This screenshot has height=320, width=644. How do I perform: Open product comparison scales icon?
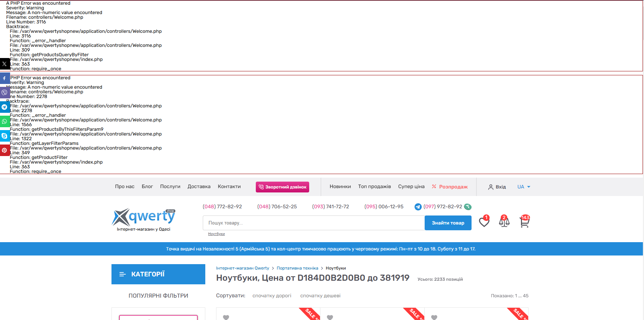point(504,222)
